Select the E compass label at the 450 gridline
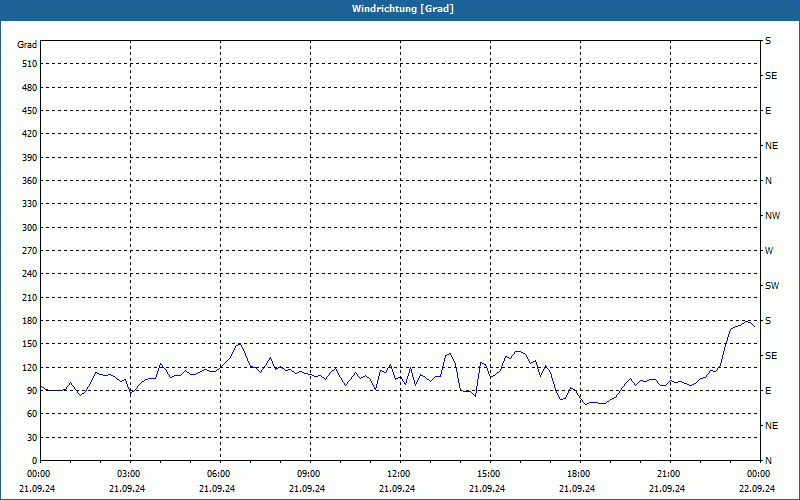 768,111
